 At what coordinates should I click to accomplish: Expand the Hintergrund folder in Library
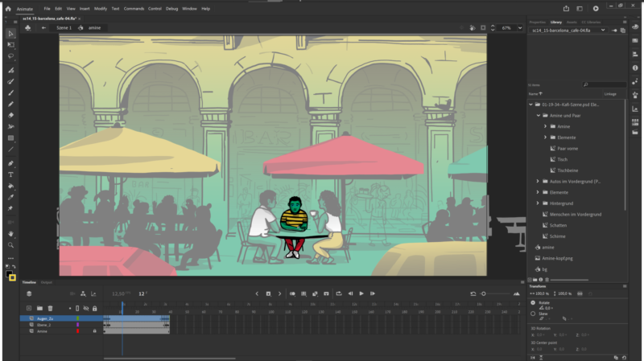[x=538, y=203]
